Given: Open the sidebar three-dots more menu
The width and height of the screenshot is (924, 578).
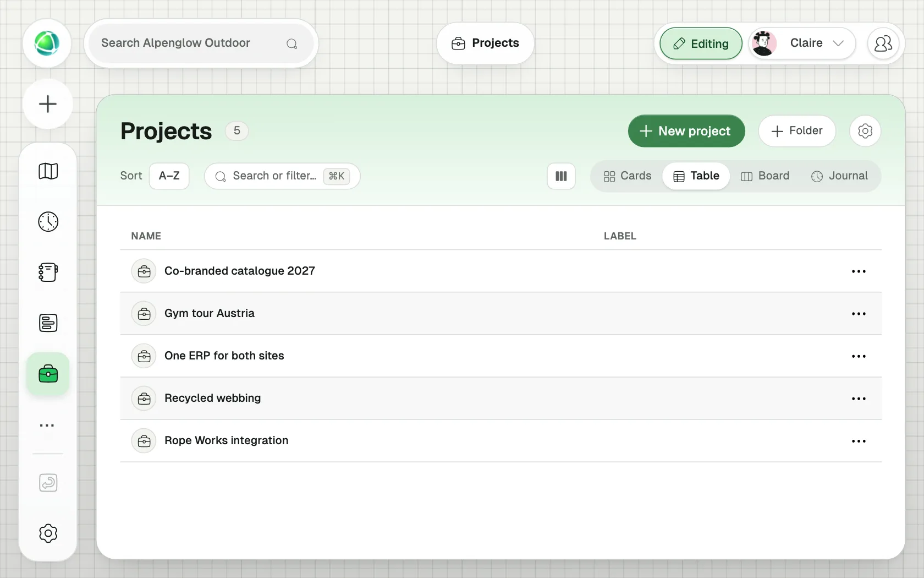Looking at the screenshot, I should tap(47, 426).
